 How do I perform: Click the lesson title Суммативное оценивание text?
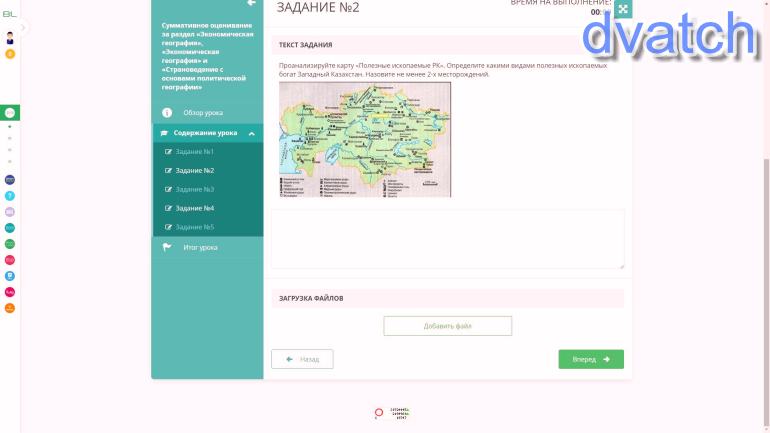tap(208, 56)
